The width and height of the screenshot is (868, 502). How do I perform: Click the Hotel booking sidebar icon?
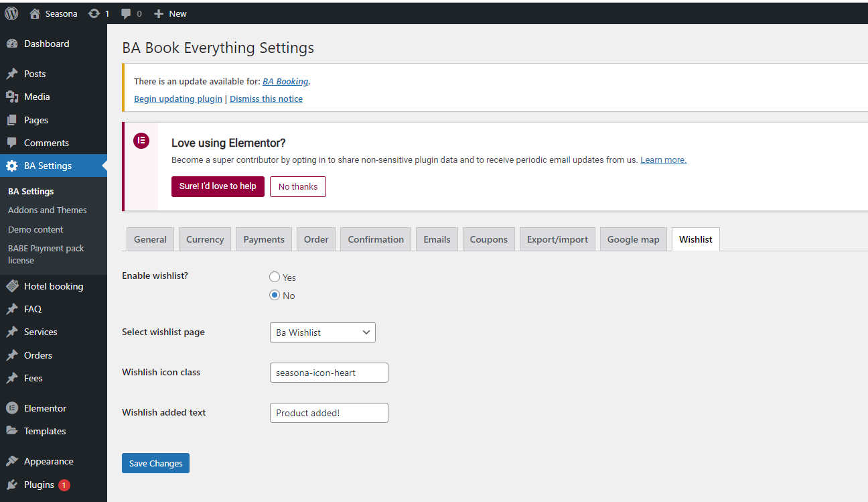[12, 286]
